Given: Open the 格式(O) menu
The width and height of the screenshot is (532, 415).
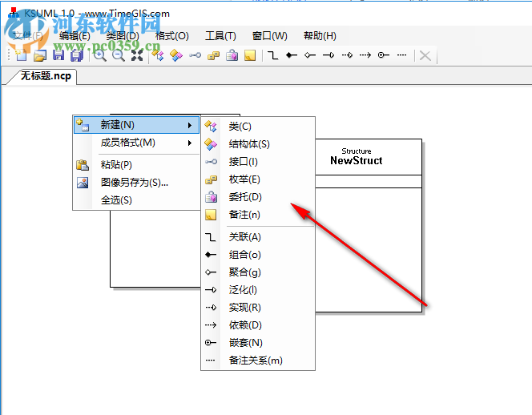Looking at the screenshot, I should [172, 35].
